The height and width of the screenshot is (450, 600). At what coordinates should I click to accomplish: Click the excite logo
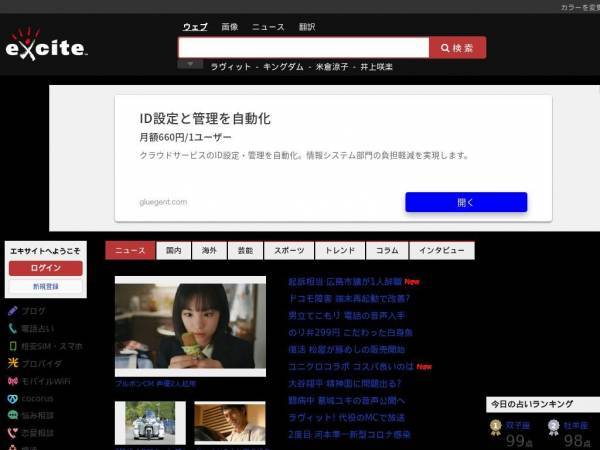(46, 44)
